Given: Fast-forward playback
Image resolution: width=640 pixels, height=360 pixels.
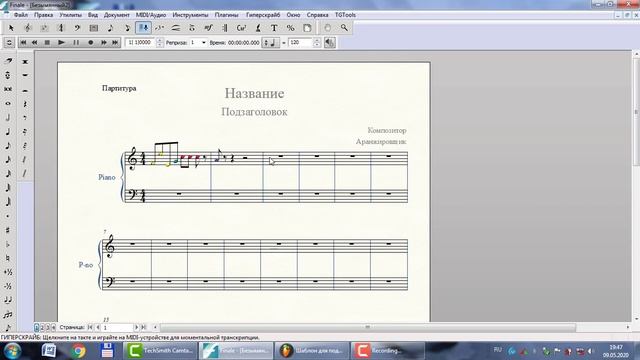Looking at the screenshot, I should point(104,42).
